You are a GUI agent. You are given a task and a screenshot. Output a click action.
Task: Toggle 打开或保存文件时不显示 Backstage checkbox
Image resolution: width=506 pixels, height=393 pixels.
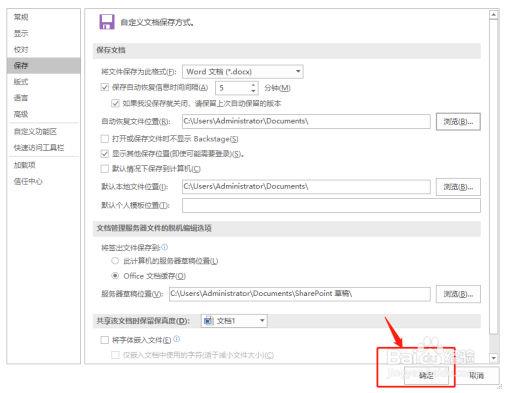(105, 138)
